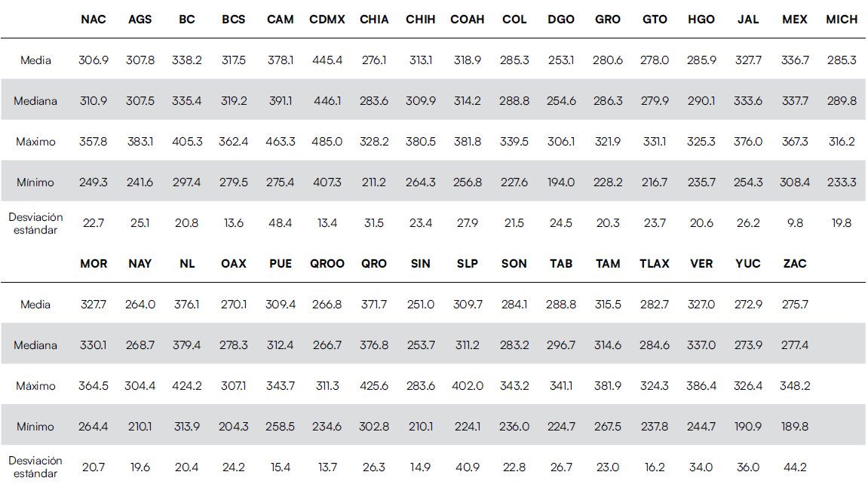Click the MICH column header
Screen dimensions: 868x484
click(842, 20)
